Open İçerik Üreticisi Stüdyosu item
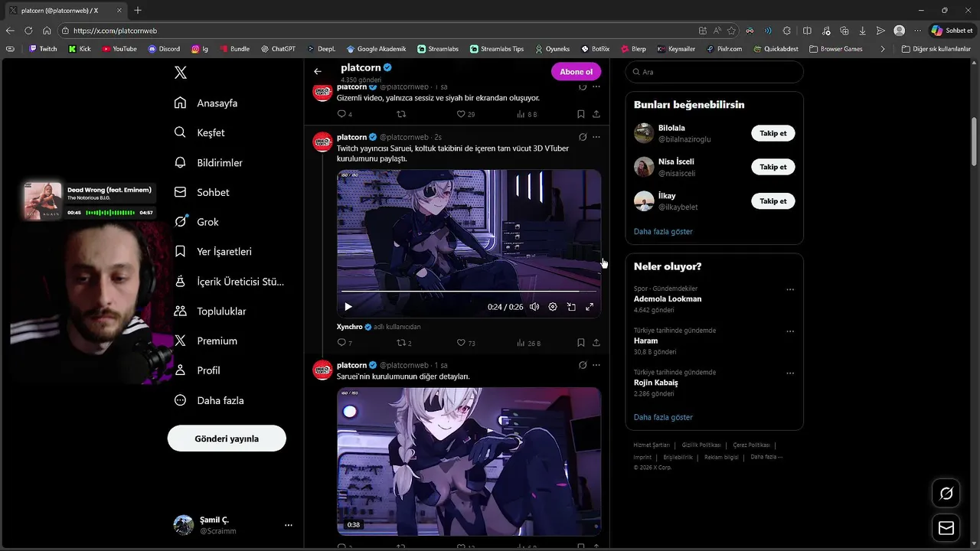 point(229,281)
